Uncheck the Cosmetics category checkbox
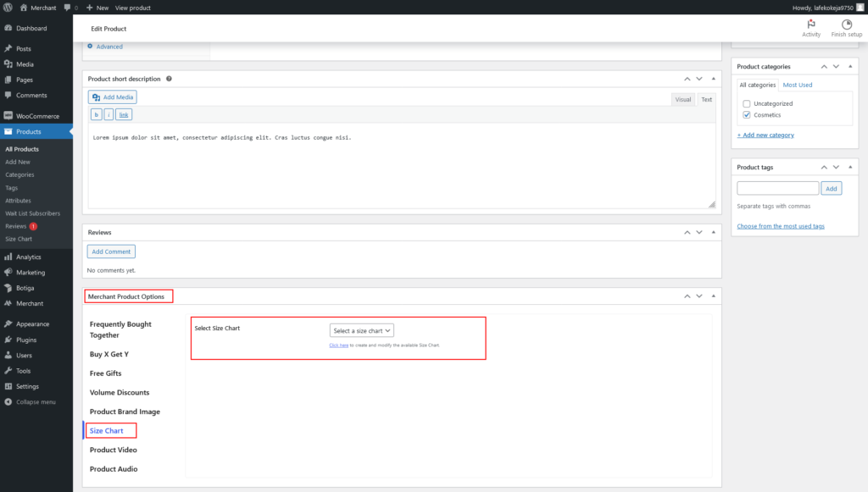 coord(746,114)
